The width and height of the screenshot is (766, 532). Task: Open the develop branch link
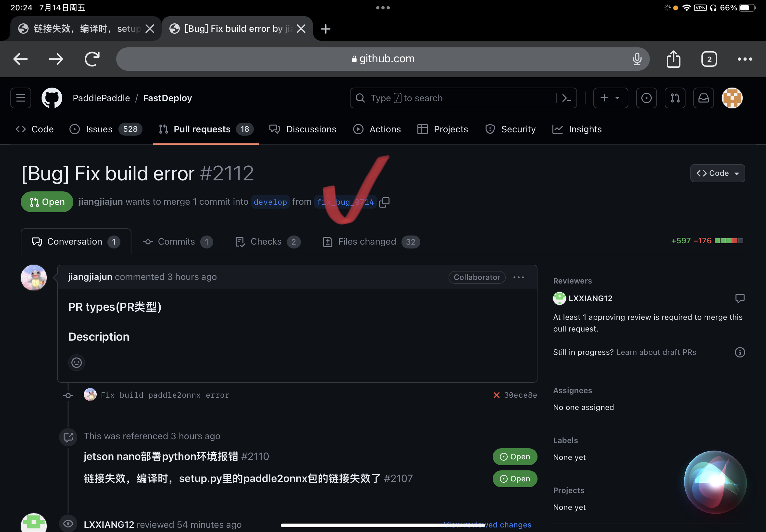(x=270, y=202)
